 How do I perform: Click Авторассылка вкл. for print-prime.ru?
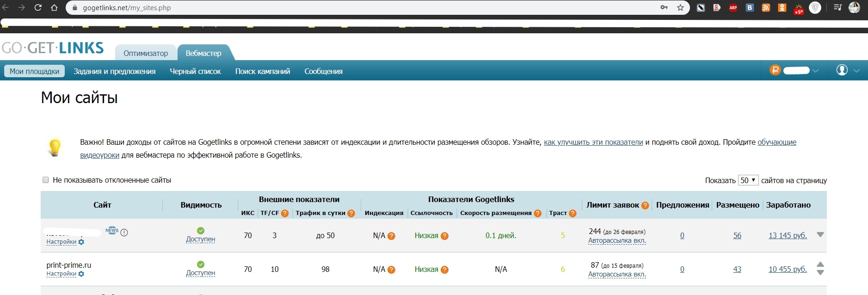[x=617, y=274]
